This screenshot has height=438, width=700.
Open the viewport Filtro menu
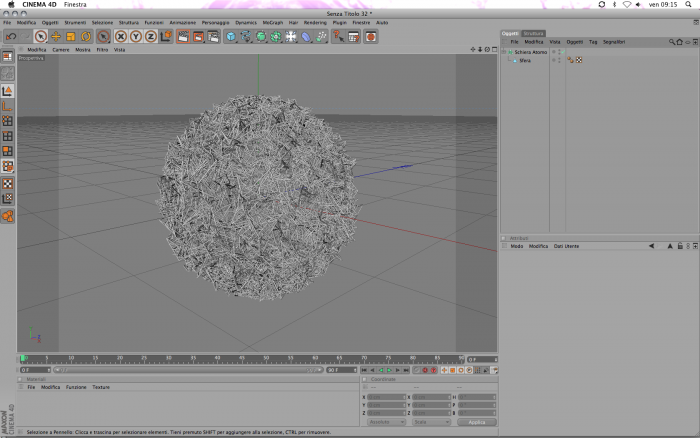tap(102, 50)
